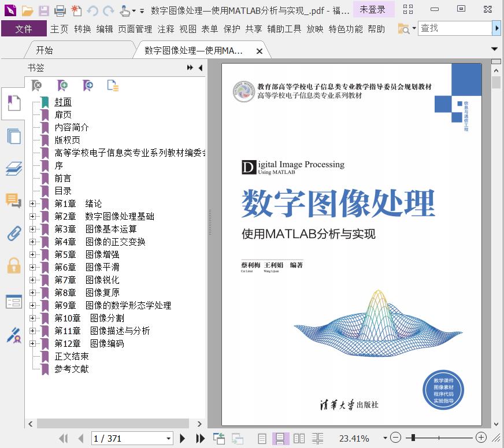Switch to the 开始 tab
This screenshot has width=504, height=448.
(45, 50)
